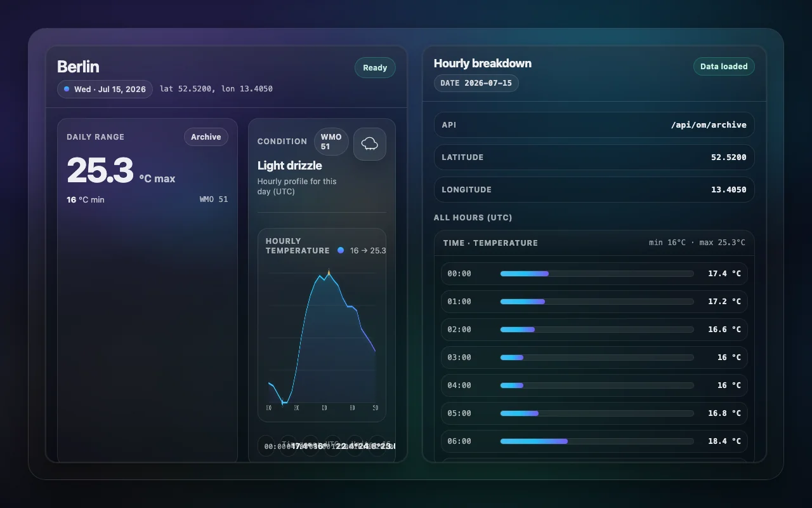Click the "16 → 25.3" legend range text
Viewport: 812px width, 508px height.
368,250
